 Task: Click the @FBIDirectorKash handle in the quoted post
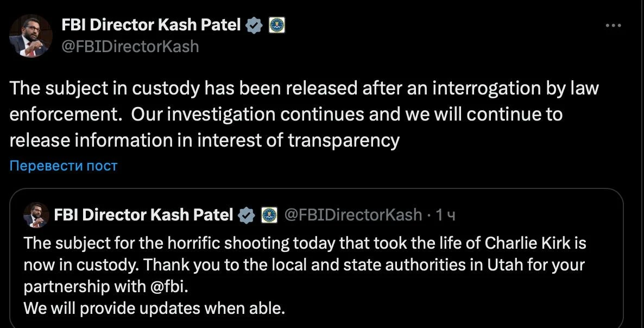click(353, 215)
